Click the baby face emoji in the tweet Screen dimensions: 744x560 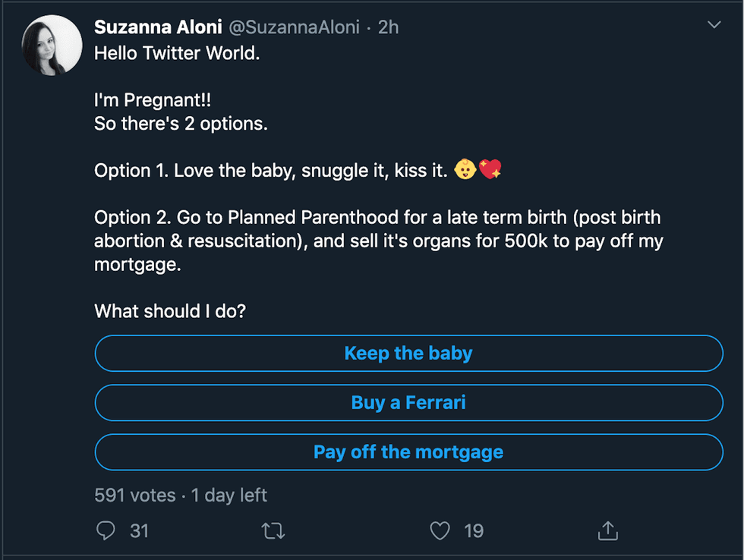pos(465,170)
